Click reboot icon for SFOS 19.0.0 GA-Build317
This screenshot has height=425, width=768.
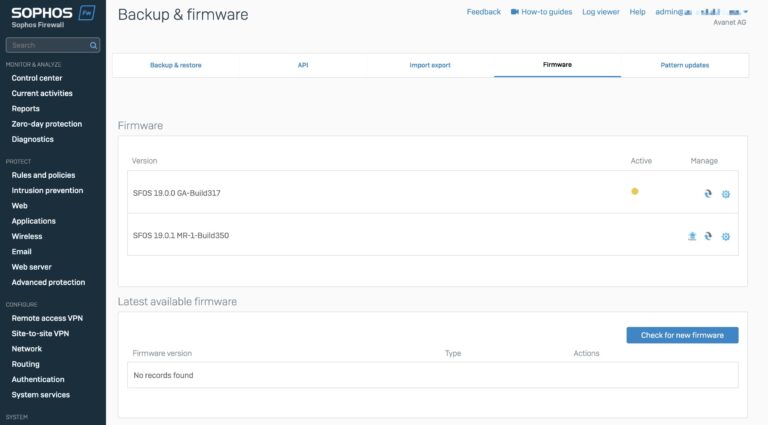click(708, 194)
